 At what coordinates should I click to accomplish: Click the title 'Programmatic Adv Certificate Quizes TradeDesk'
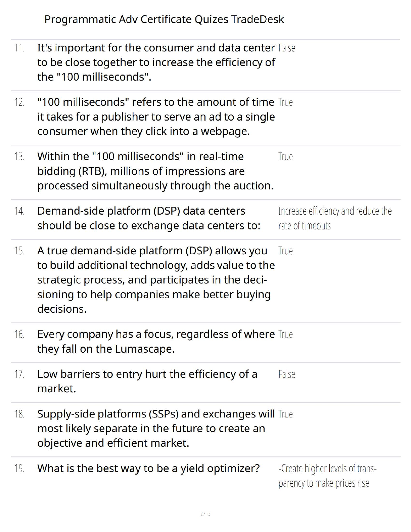coord(164,19)
